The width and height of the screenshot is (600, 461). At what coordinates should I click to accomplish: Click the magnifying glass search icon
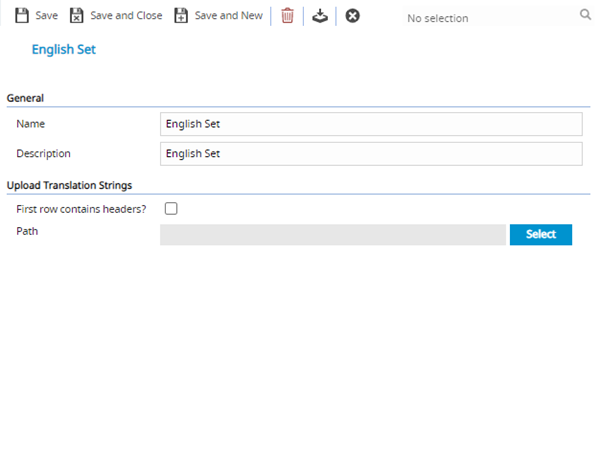(585, 16)
